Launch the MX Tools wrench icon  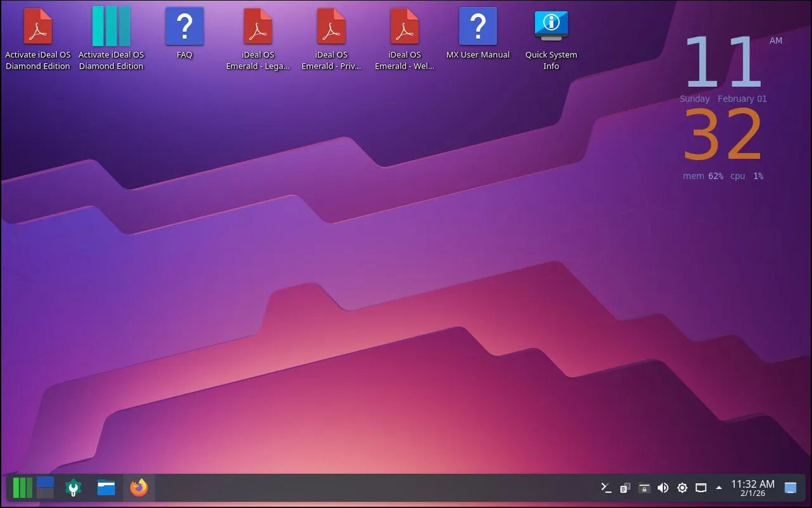[74, 488]
